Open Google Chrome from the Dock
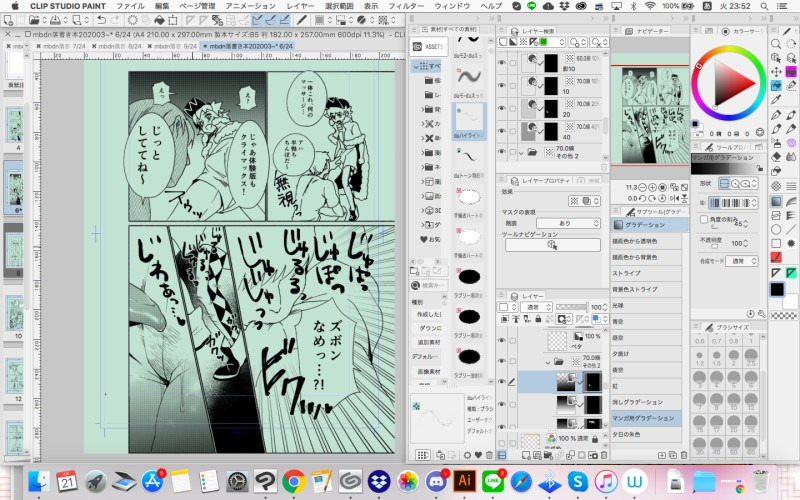This screenshot has height=500, width=800. click(293, 481)
